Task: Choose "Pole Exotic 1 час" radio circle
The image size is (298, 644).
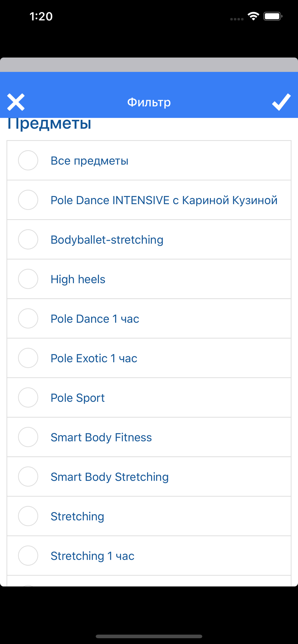Action: (28, 358)
